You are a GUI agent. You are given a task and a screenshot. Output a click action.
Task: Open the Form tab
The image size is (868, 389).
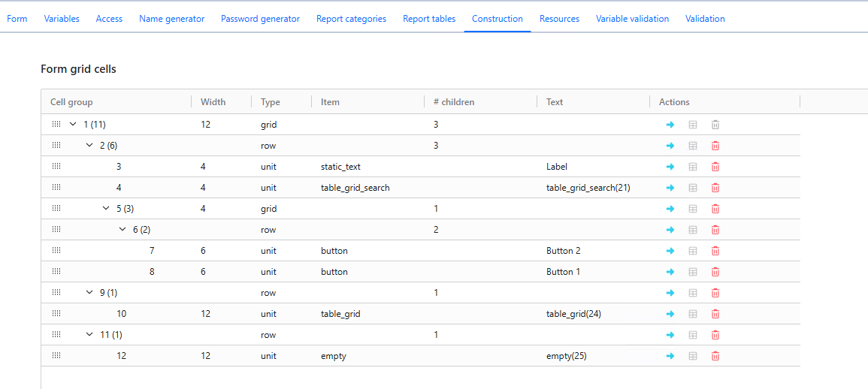(x=17, y=19)
